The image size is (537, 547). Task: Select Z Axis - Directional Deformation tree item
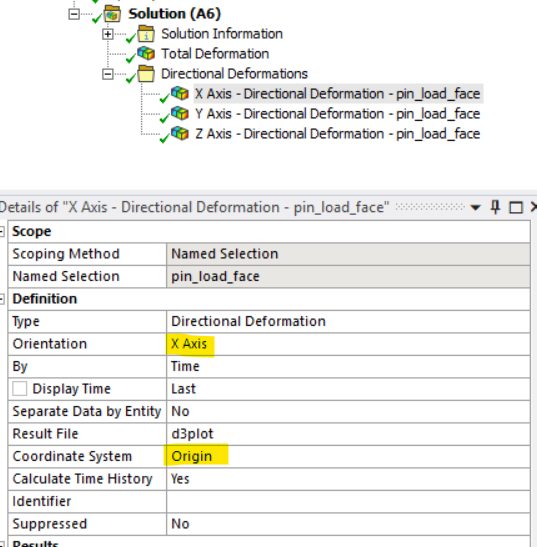pos(337,134)
